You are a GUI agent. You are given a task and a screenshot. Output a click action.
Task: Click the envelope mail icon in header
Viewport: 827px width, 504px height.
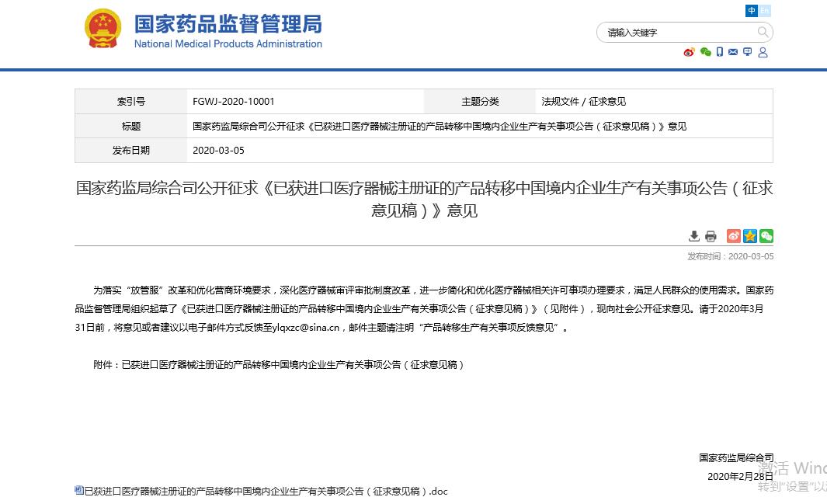[733, 52]
